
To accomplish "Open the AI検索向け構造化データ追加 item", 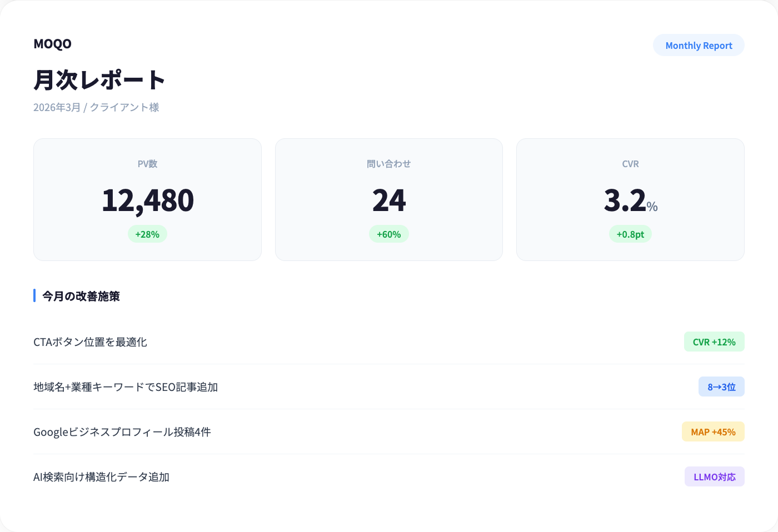I will (x=102, y=477).
